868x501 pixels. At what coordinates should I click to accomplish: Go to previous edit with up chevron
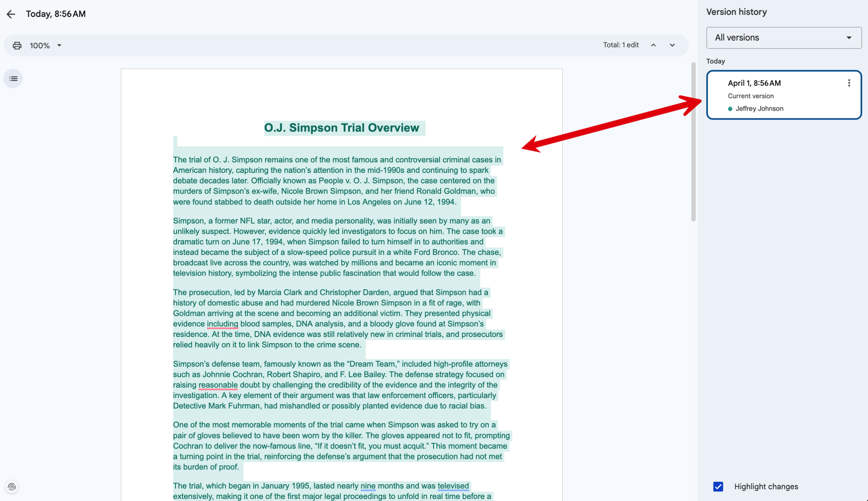653,45
